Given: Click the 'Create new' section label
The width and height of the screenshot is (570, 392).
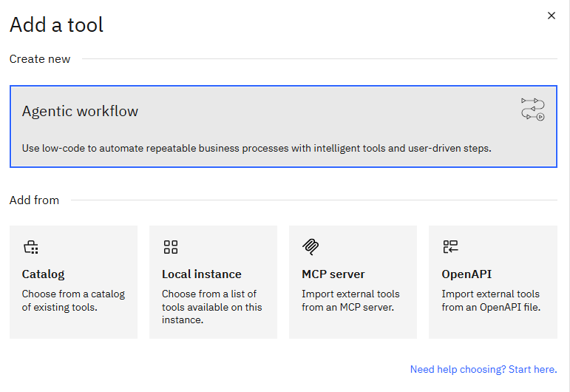Looking at the screenshot, I should pyautogui.click(x=40, y=59).
